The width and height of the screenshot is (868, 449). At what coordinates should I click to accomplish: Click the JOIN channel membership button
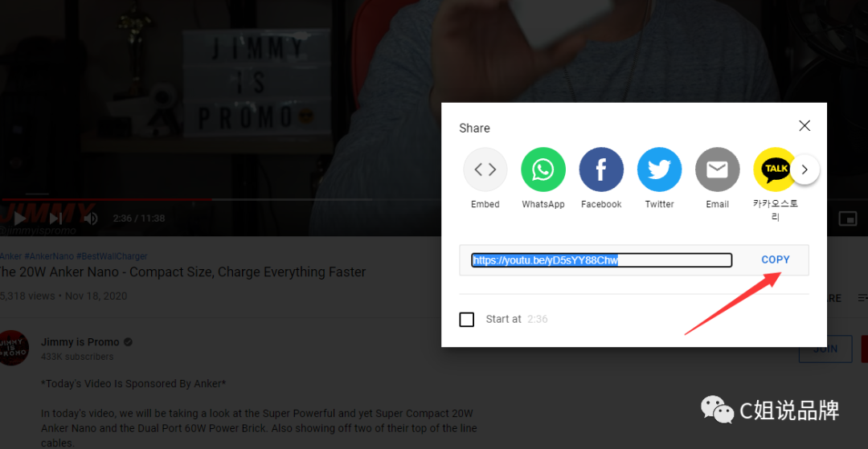(x=825, y=349)
